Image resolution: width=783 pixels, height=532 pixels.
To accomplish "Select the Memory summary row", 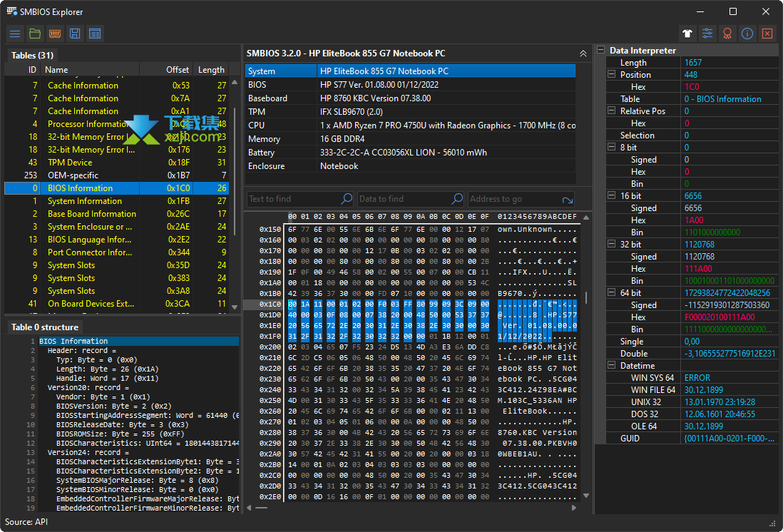I will 410,139.
